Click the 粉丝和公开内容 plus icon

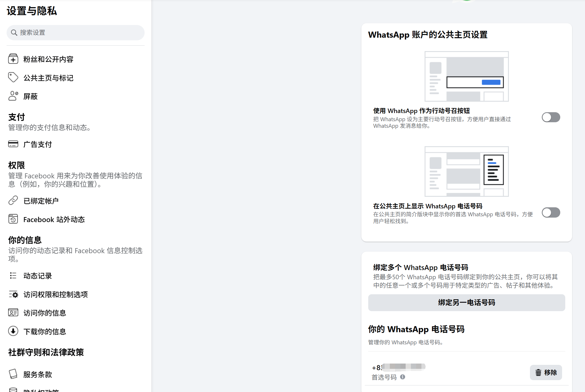tap(13, 59)
